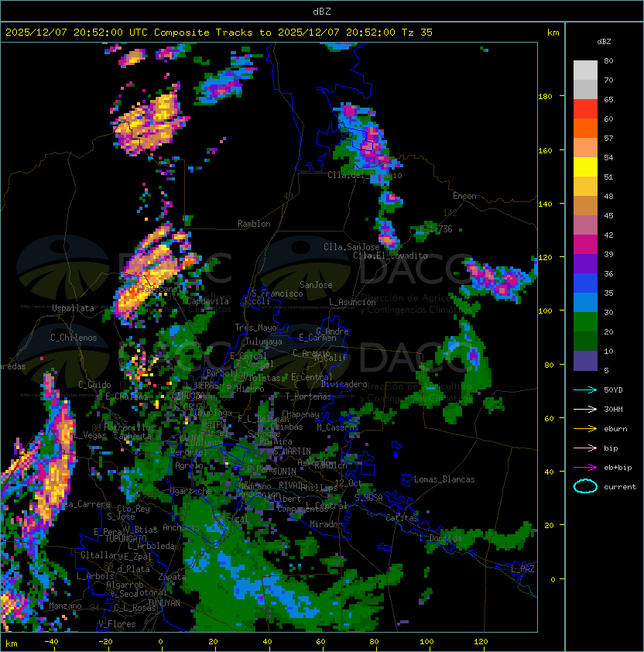Click the -40 tick on bottom axis
Image resolution: width=644 pixels, height=652 pixels.
pos(51,642)
